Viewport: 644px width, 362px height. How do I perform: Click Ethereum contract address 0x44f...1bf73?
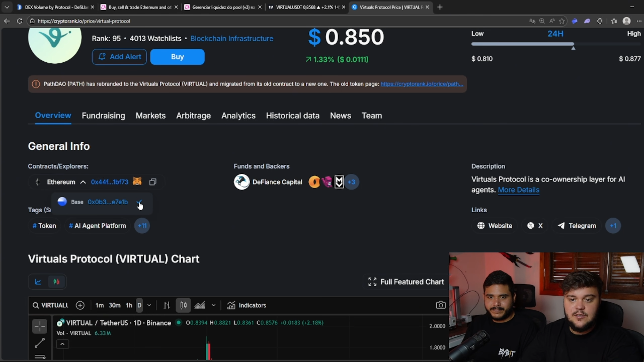(109, 182)
